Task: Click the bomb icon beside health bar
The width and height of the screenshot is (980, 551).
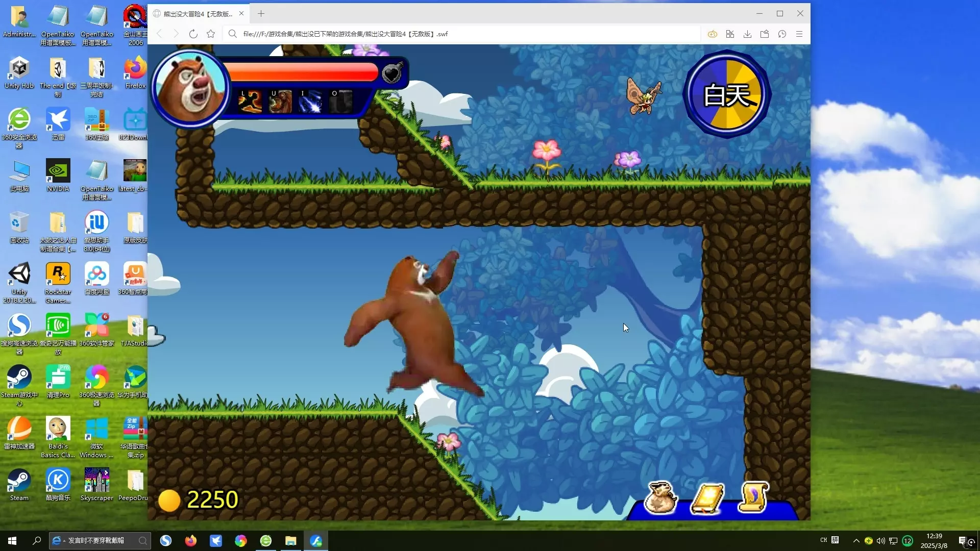Action: click(x=393, y=73)
